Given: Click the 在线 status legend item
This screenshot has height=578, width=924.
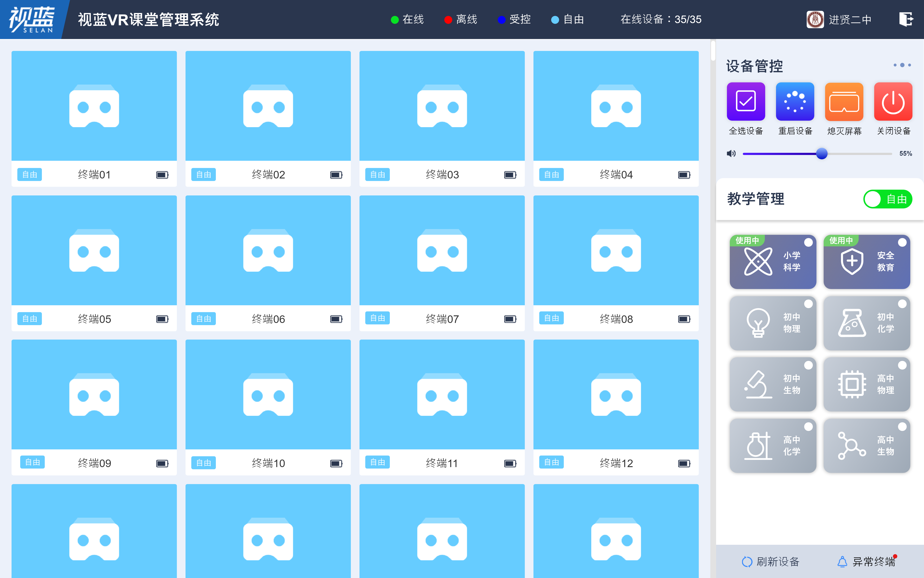Looking at the screenshot, I should tap(407, 20).
